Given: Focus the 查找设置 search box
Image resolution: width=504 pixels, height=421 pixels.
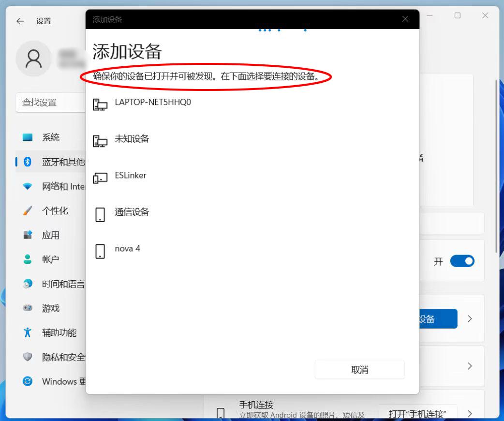Looking at the screenshot, I should (x=50, y=102).
